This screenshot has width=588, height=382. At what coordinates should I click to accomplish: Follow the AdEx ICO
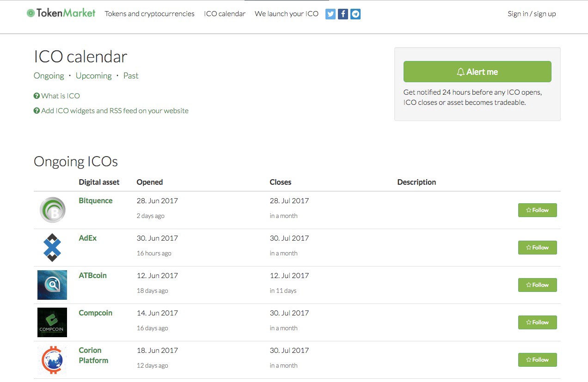point(538,248)
